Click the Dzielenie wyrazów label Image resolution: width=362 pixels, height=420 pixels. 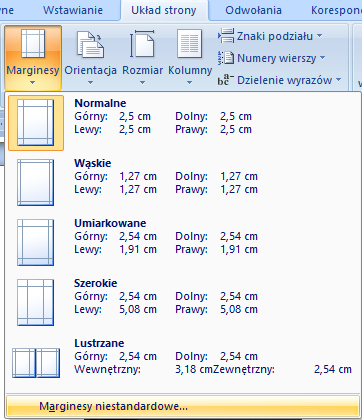click(285, 80)
